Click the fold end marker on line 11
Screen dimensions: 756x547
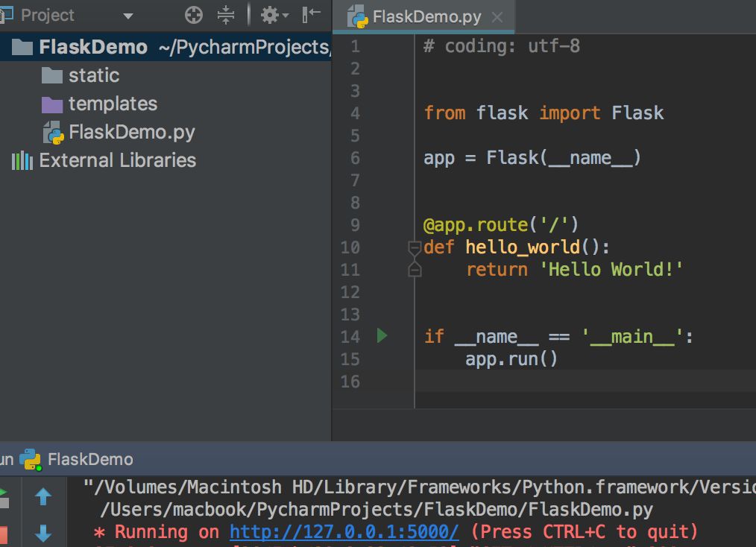click(415, 270)
